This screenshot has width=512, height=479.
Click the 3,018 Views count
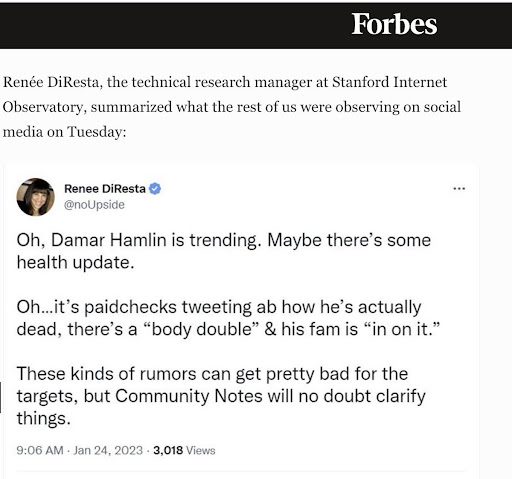point(184,450)
